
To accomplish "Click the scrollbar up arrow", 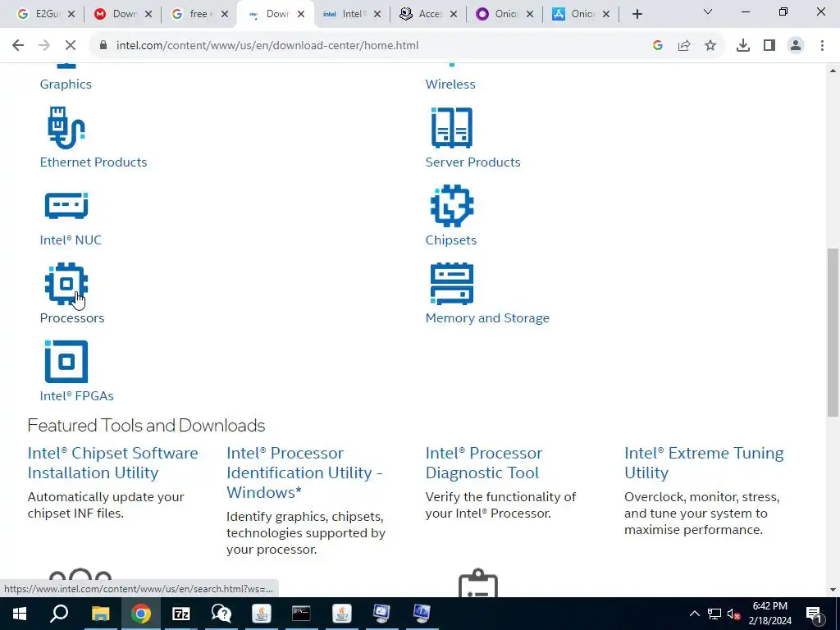I will 833,71.
